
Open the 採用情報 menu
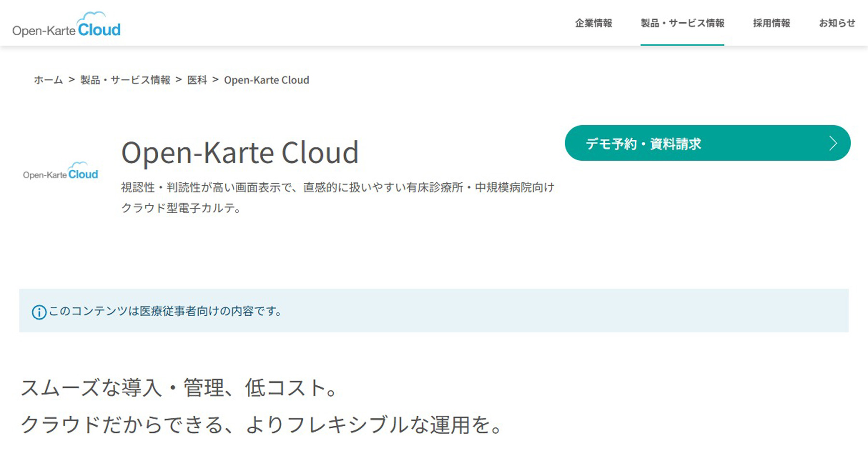pos(772,23)
